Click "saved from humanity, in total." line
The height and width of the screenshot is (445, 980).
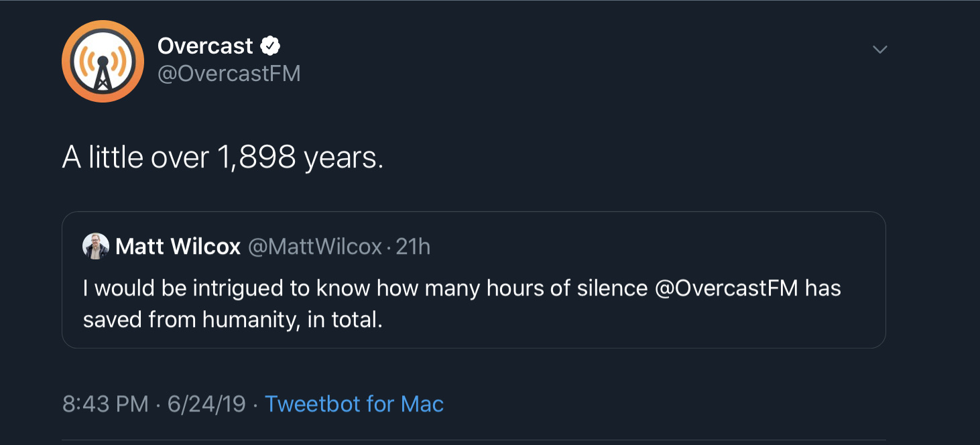233,320
